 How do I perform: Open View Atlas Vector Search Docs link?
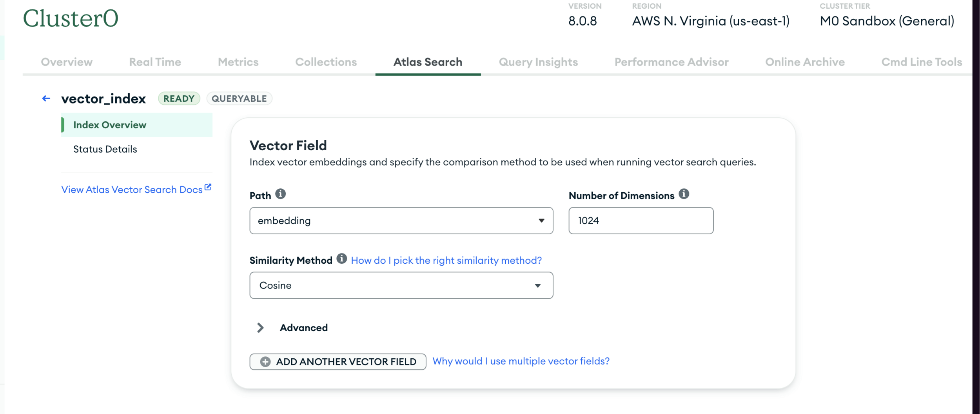pos(132,190)
